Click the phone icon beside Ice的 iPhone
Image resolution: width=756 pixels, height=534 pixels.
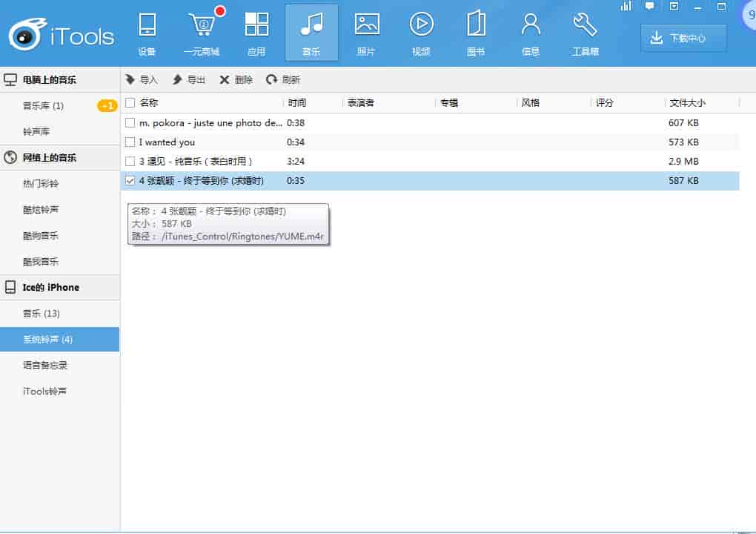pos(10,288)
